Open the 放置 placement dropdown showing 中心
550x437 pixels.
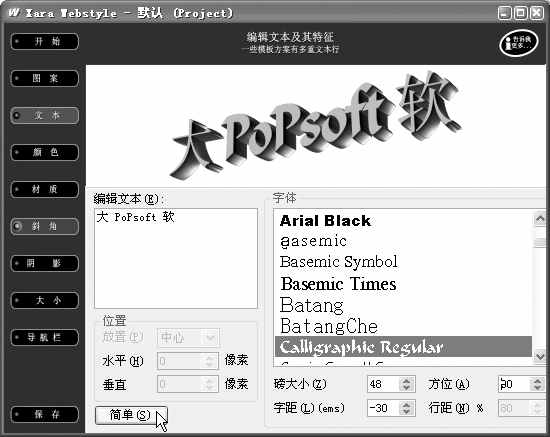pos(188,337)
